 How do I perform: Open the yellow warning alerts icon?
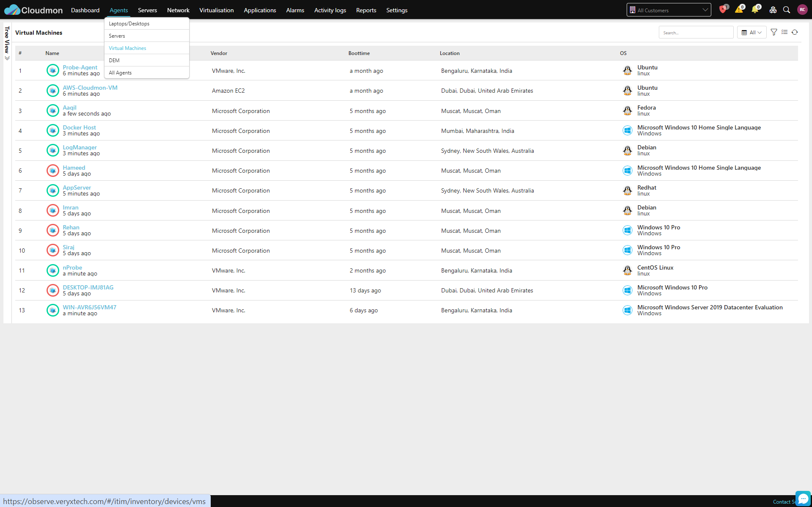(739, 9)
